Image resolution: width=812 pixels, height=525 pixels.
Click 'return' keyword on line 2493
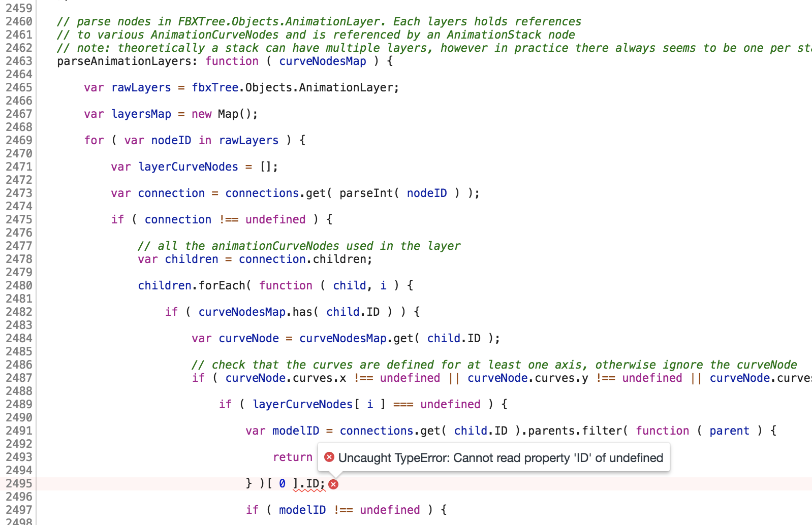click(x=293, y=457)
